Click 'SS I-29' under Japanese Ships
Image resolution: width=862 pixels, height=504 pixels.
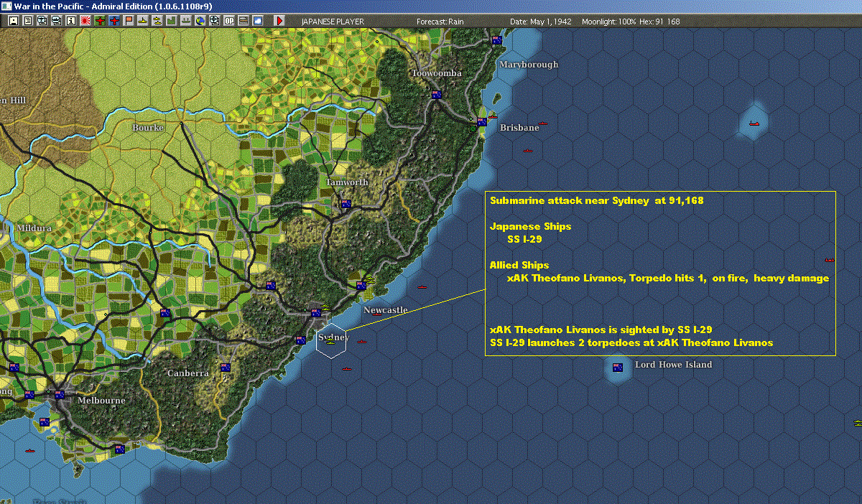[524, 239]
